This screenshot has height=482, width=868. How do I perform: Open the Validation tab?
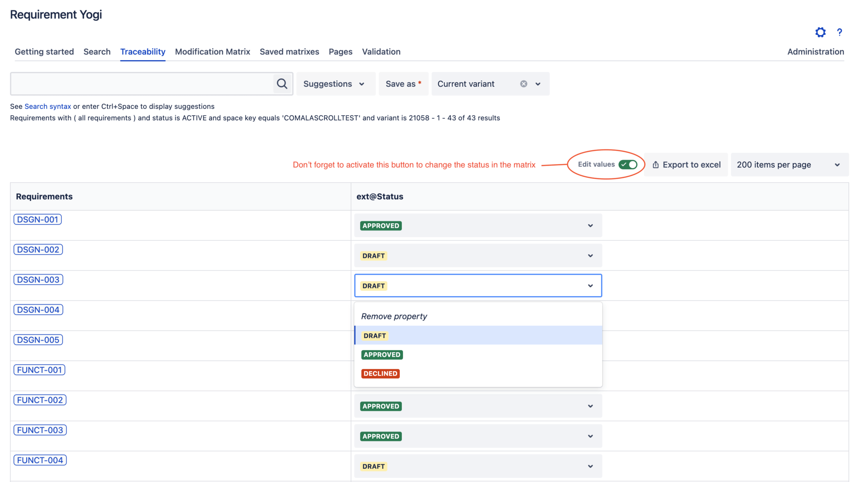(381, 52)
